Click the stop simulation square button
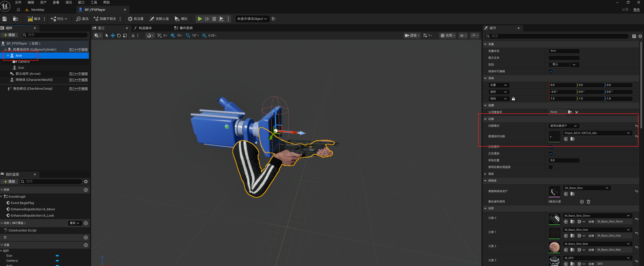 pos(214,19)
